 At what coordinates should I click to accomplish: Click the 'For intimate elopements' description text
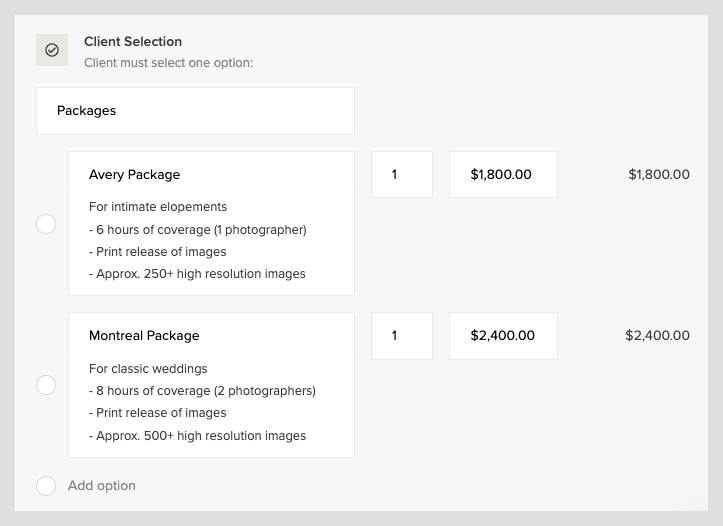point(158,207)
